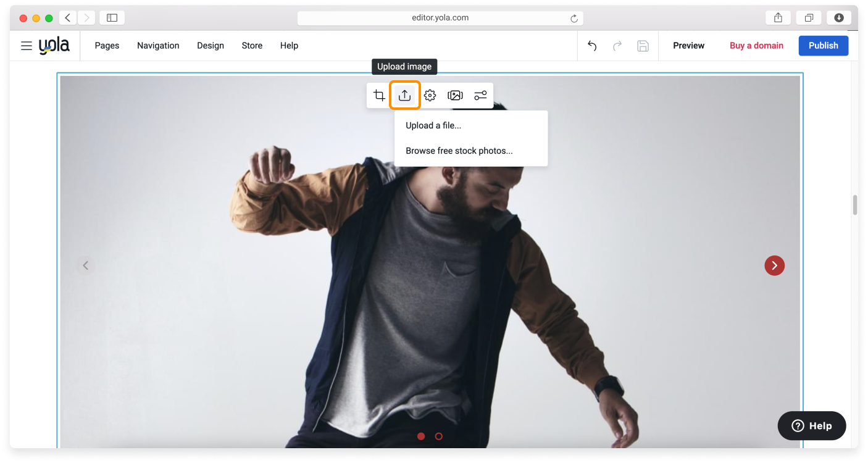Screen dimensions: 868x463
Task: Open the Help widget at bottom right
Action: click(x=811, y=425)
